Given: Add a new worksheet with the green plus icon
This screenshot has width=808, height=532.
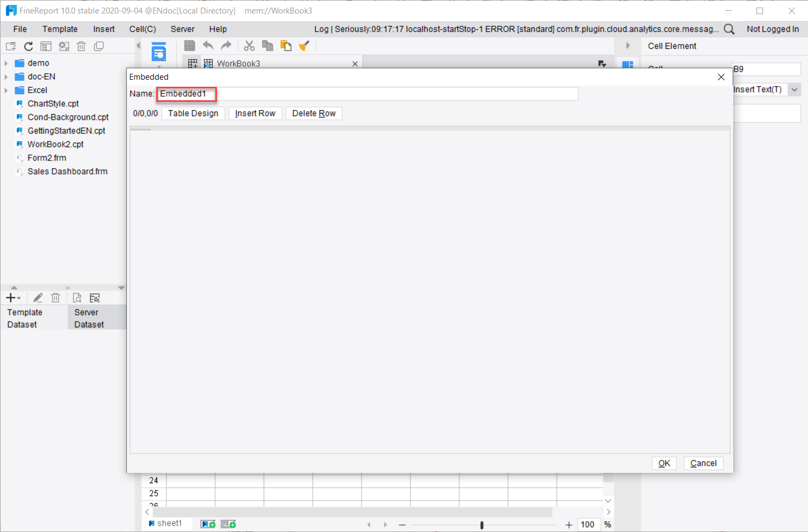Looking at the screenshot, I should [207, 523].
